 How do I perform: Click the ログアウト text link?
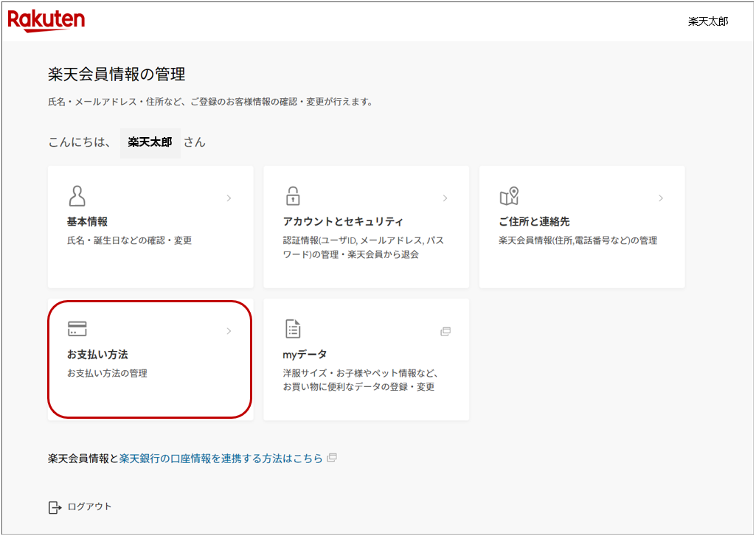(90, 507)
